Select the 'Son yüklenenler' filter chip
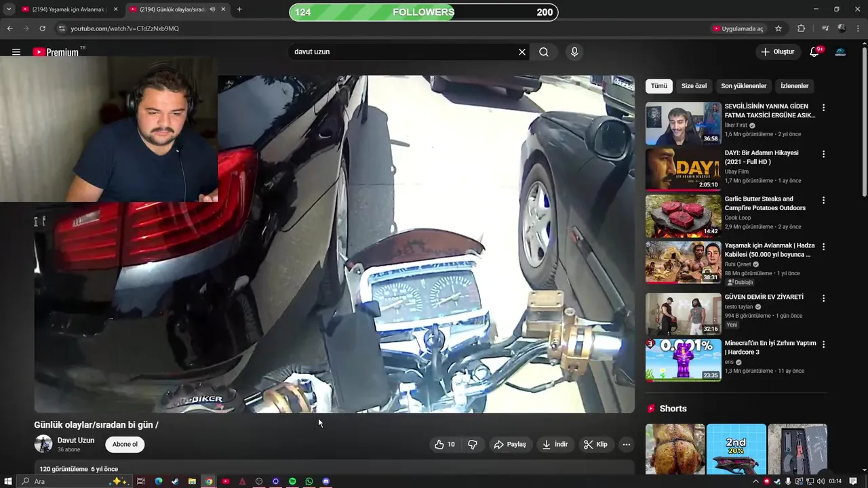 (x=743, y=86)
